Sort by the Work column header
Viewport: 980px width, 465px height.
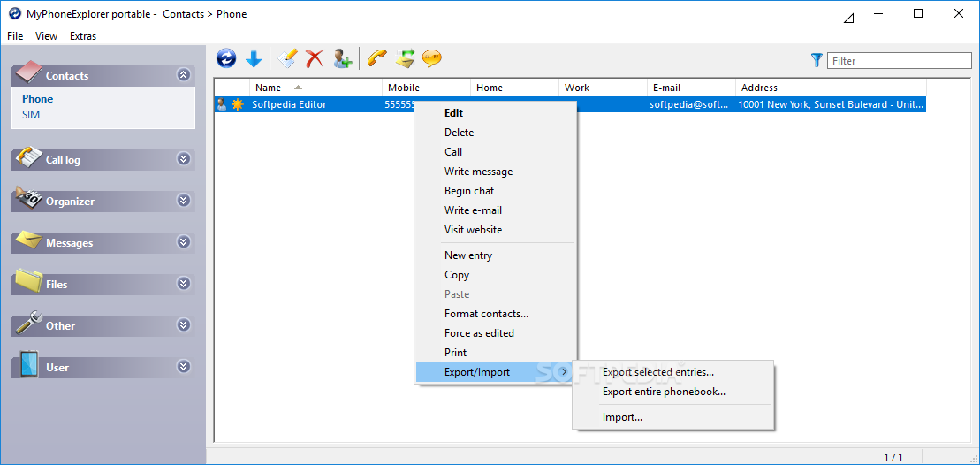pos(604,88)
